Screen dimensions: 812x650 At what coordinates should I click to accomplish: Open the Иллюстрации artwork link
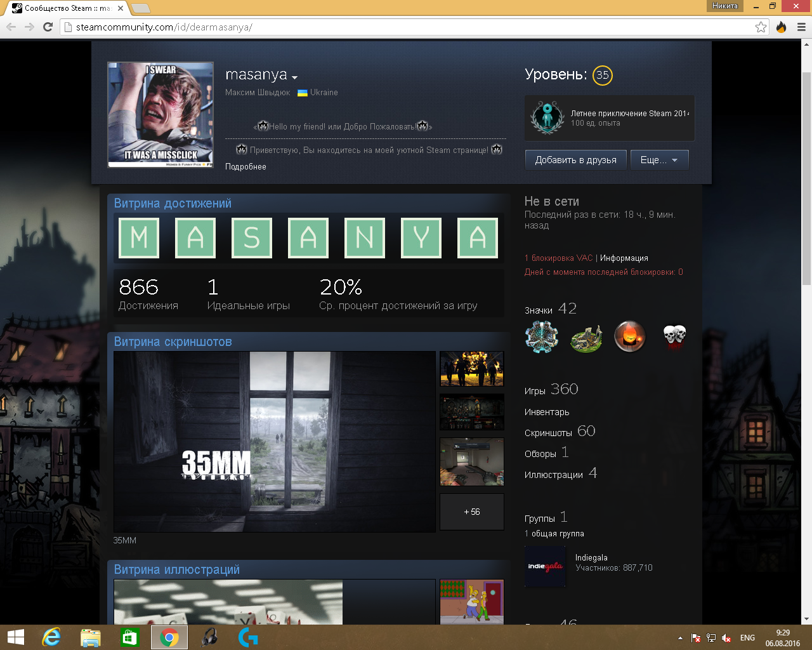tap(561, 473)
